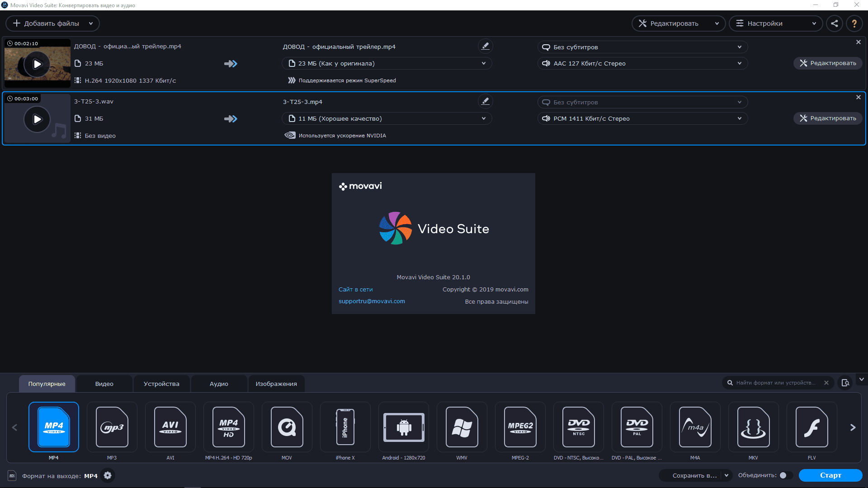
Task: Open AAC 127 Кбит/с Стерео audio dropdown
Action: point(642,63)
